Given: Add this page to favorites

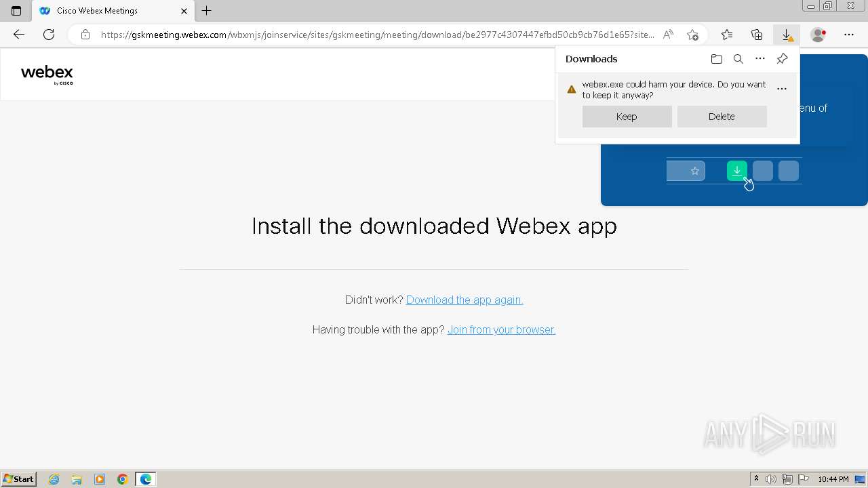Looking at the screenshot, I should tap(692, 35).
